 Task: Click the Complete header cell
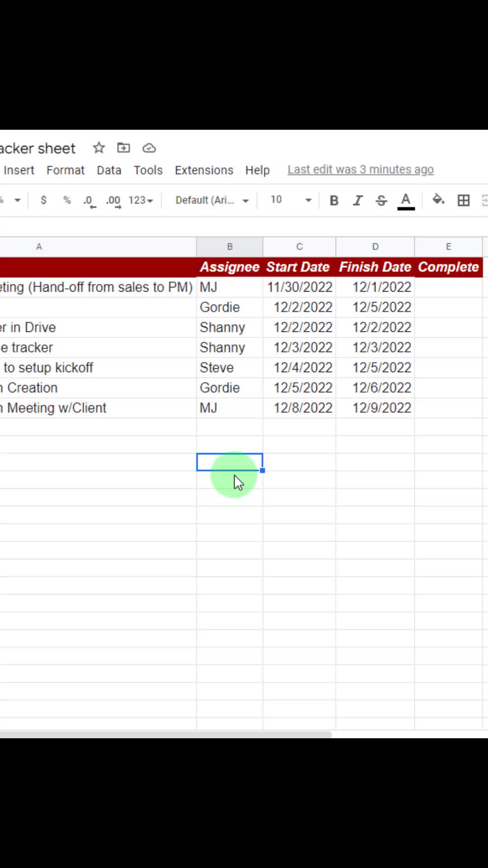pyautogui.click(x=449, y=267)
